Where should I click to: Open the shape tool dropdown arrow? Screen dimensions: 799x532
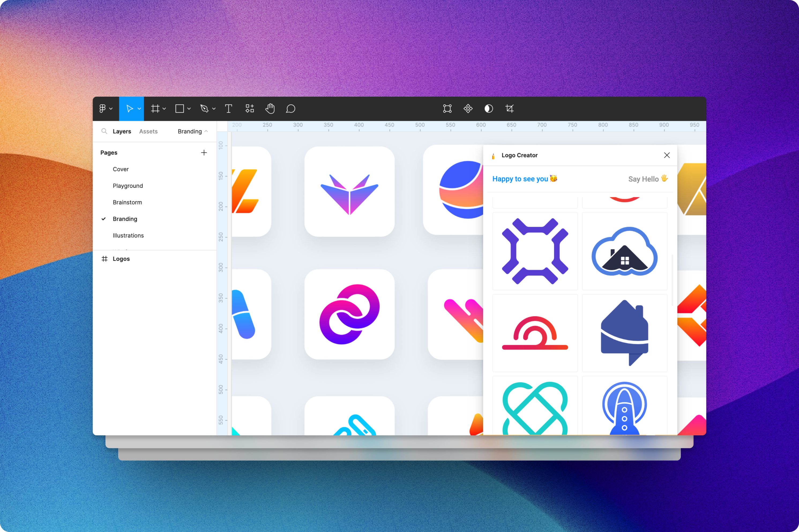189,108
